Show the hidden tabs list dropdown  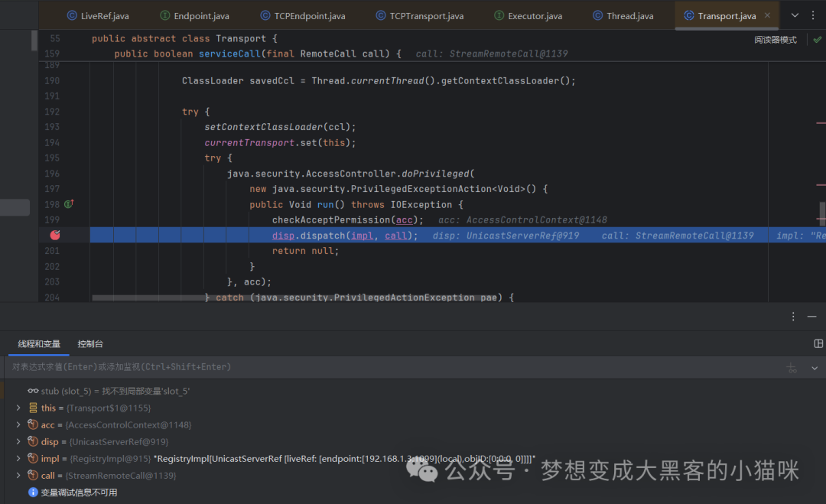pyautogui.click(x=795, y=15)
